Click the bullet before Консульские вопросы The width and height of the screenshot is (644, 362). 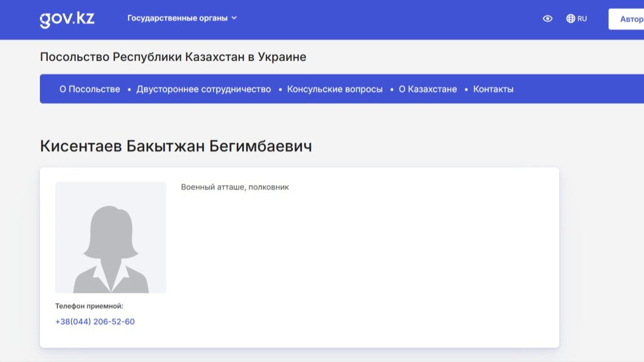(x=280, y=90)
